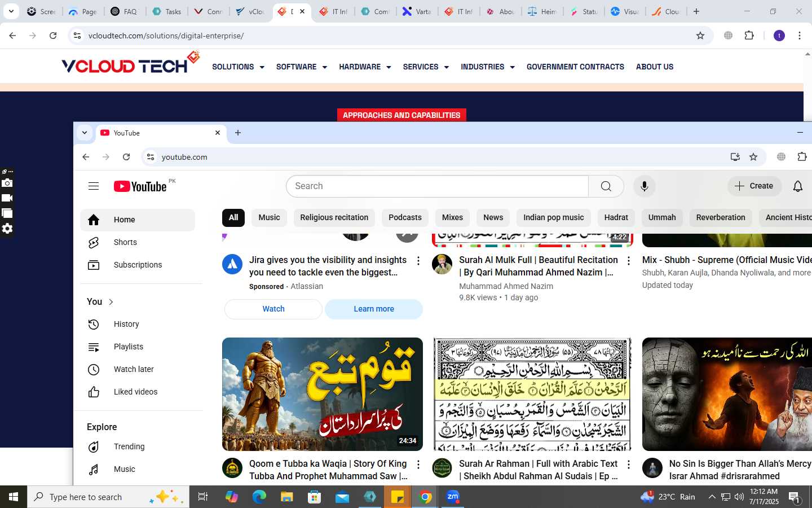Open new tab in YouTube window
Viewport: 812px width, 508px height.
point(238,133)
